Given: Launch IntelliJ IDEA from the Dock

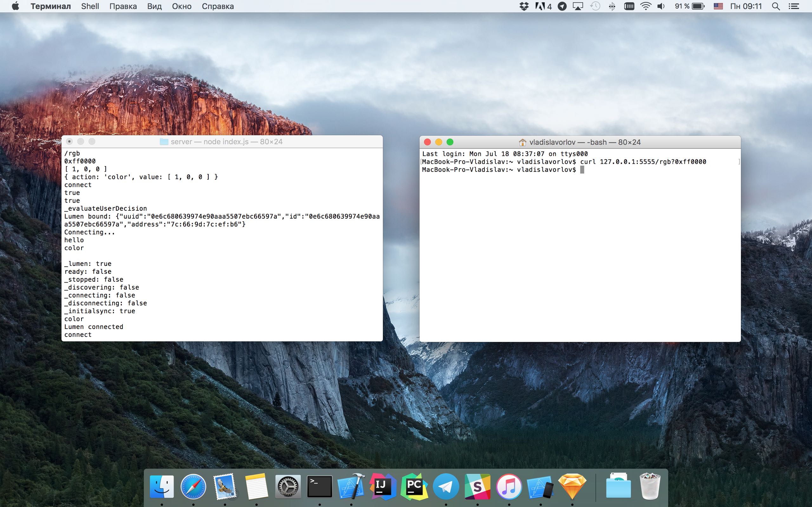Looking at the screenshot, I should [x=383, y=486].
